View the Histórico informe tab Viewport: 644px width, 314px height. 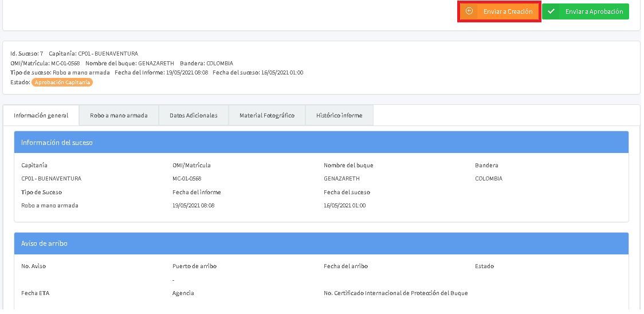(339, 115)
